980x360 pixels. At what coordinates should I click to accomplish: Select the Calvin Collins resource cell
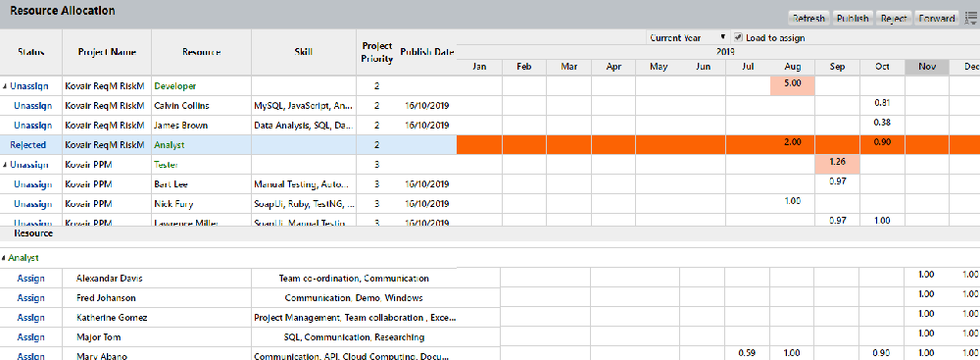(x=201, y=105)
